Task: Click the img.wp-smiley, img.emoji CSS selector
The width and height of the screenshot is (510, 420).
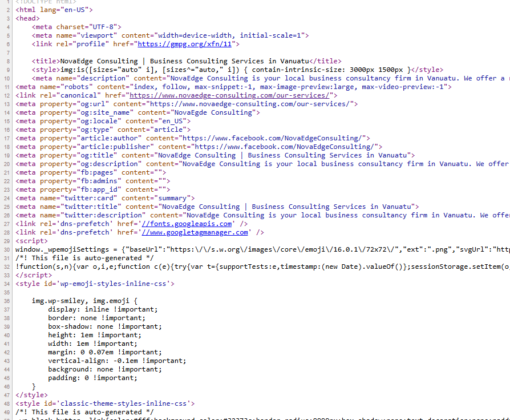Action: 84,301
